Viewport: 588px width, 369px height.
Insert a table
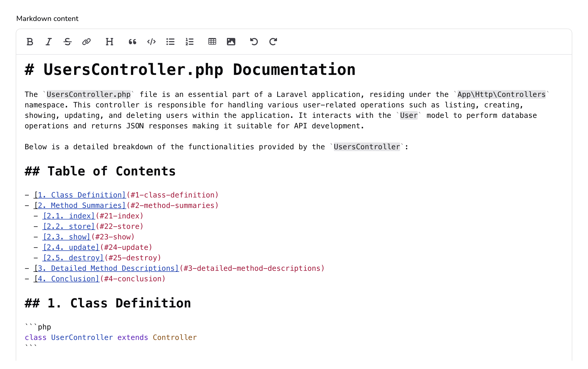click(x=212, y=42)
